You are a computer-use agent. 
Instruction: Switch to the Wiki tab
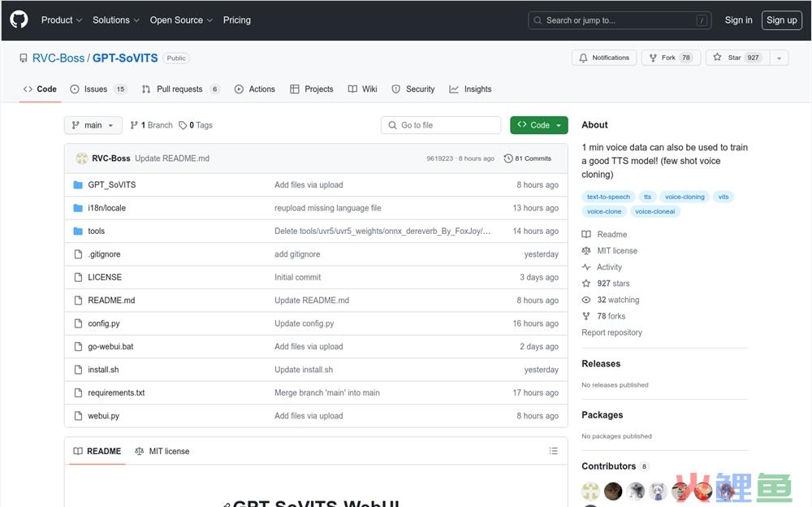tap(362, 89)
